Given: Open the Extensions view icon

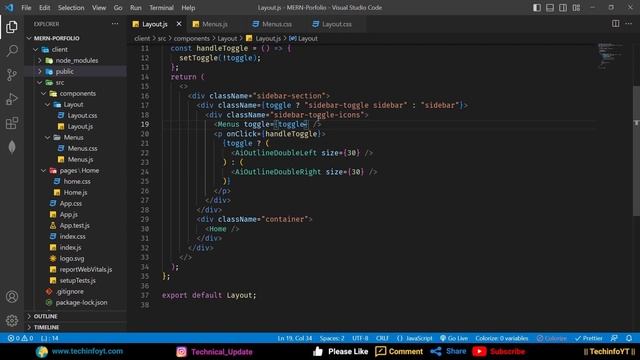Looking at the screenshot, I should (x=12, y=123).
